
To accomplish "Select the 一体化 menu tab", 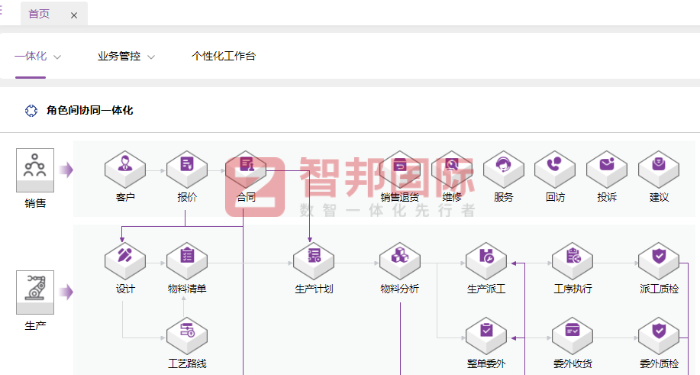I will (30, 56).
